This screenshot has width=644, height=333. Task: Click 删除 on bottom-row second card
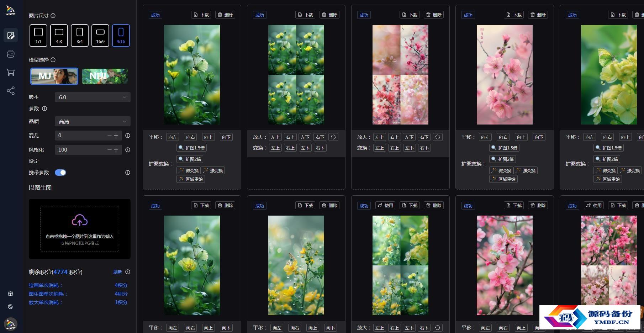[329, 205]
